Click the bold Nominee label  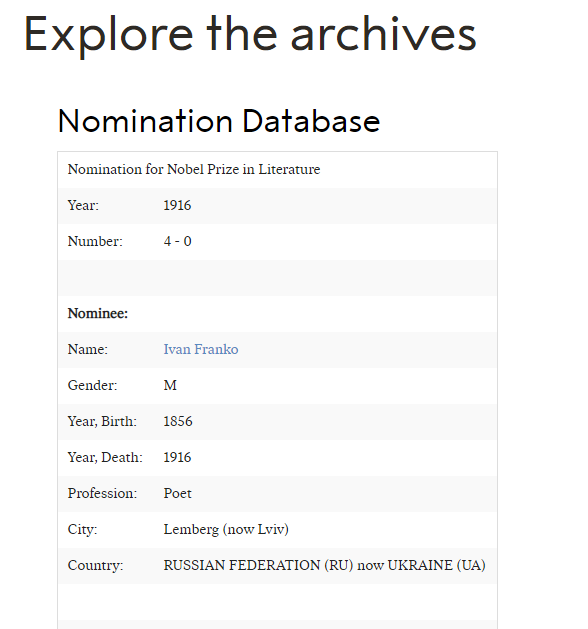pyautogui.click(x=97, y=313)
